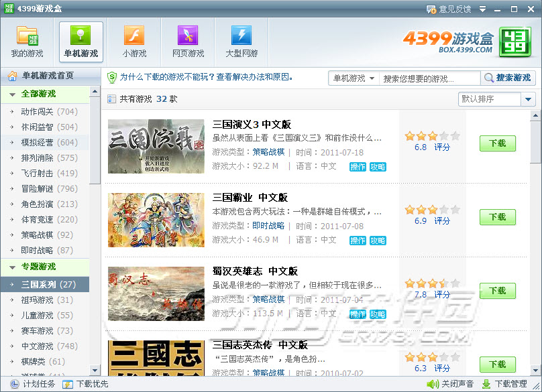Click the 搜索游戏 button
The width and height of the screenshot is (542, 392).
click(508, 78)
